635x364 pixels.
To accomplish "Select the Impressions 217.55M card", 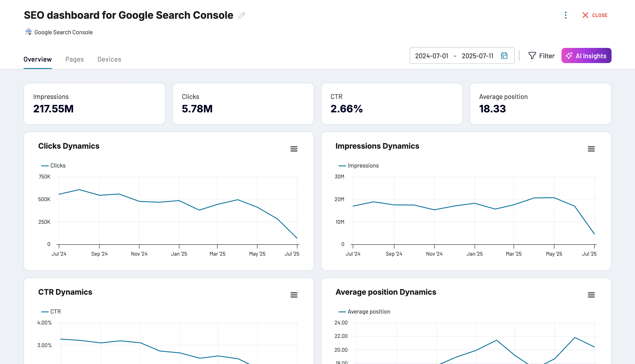I will tap(94, 104).
